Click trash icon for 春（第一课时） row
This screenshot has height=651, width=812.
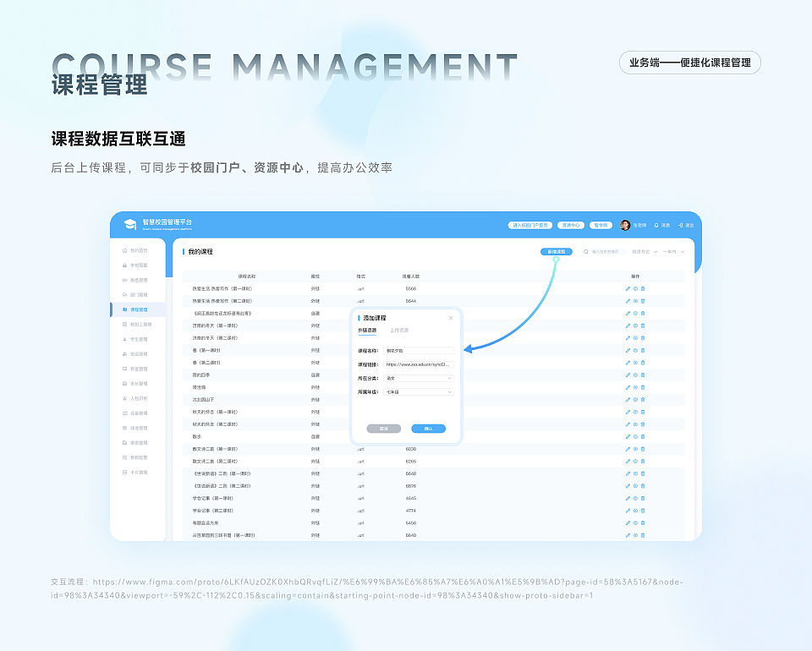[x=643, y=350]
